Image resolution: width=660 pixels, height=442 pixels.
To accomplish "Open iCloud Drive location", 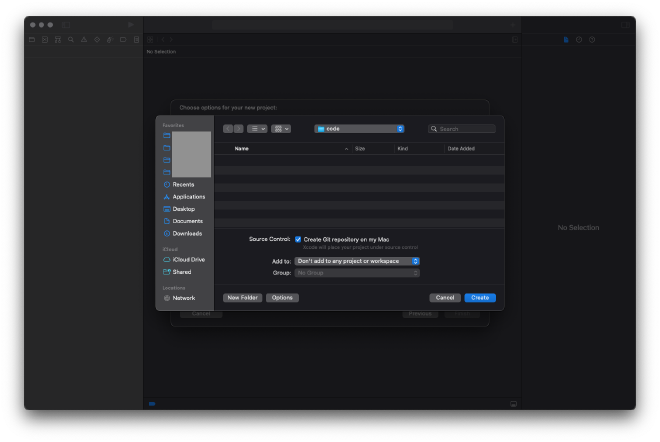I will pos(188,259).
